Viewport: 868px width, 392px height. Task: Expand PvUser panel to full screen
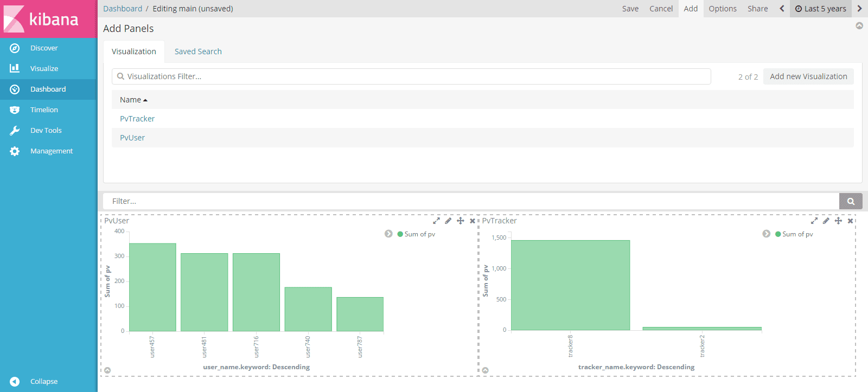[x=436, y=221]
